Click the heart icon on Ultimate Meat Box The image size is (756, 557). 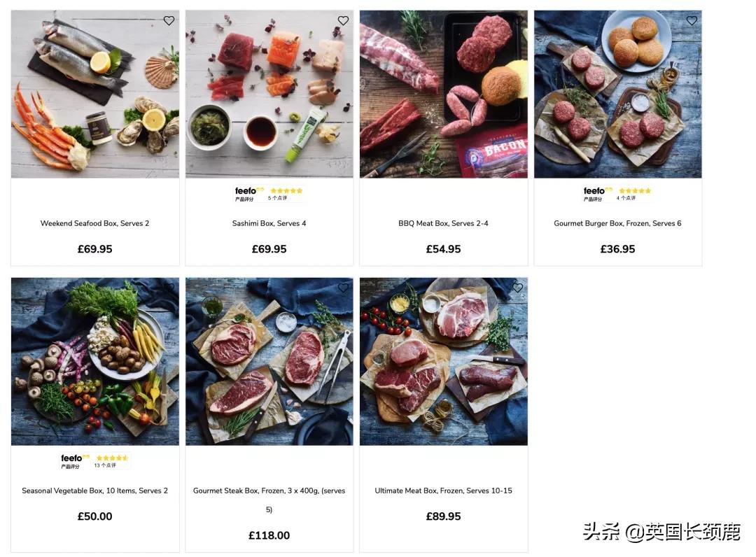[x=517, y=288]
